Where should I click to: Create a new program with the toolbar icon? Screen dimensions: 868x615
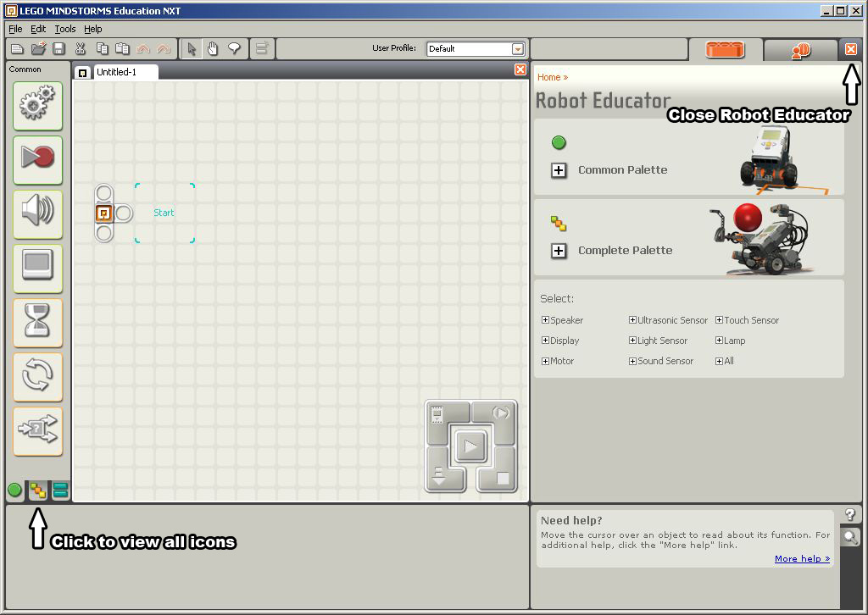pyautogui.click(x=17, y=48)
